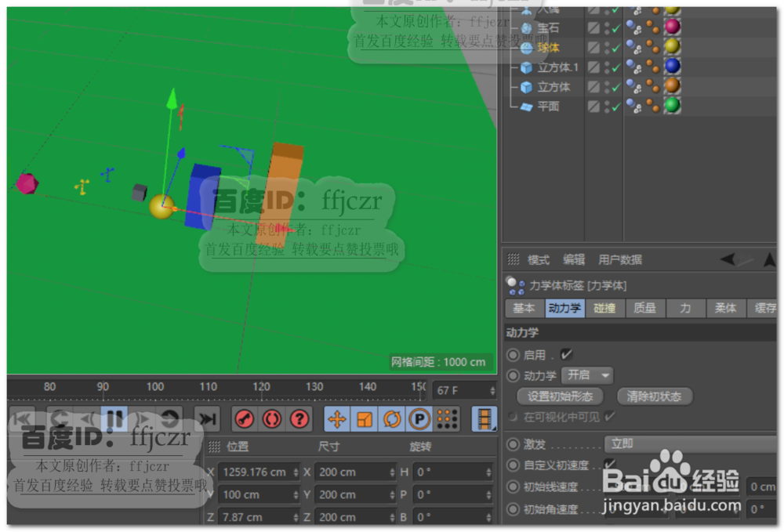The height and width of the screenshot is (532, 784).
Task: Click the orange tag on 球体 row
Action: click(x=652, y=46)
